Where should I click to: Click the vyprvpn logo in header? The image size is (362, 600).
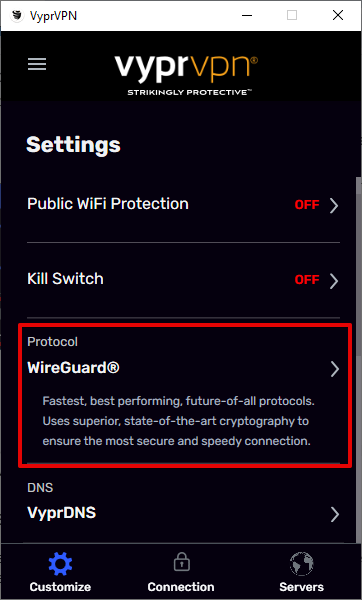(x=186, y=75)
